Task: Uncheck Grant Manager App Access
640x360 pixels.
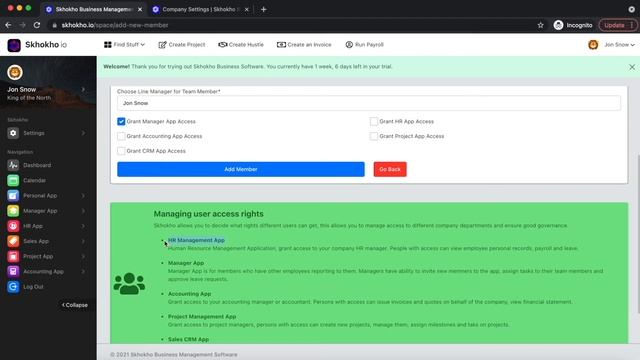Action: (121, 122)
